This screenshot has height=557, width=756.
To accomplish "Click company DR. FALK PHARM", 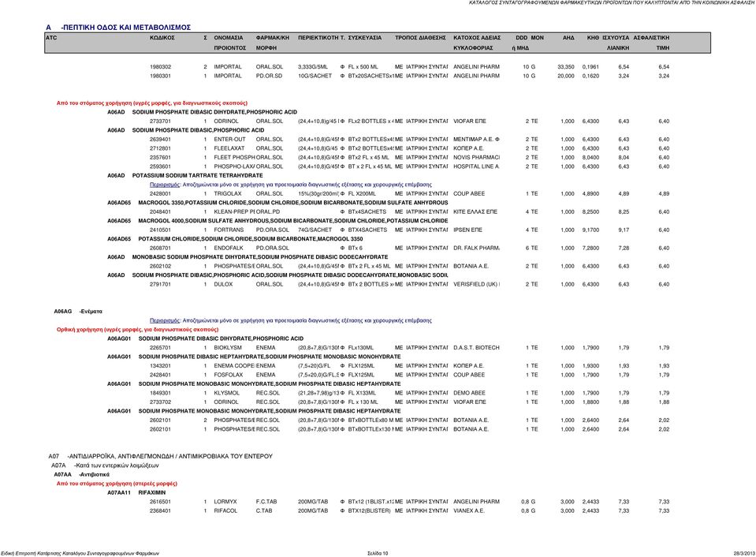I will point(476,248).
